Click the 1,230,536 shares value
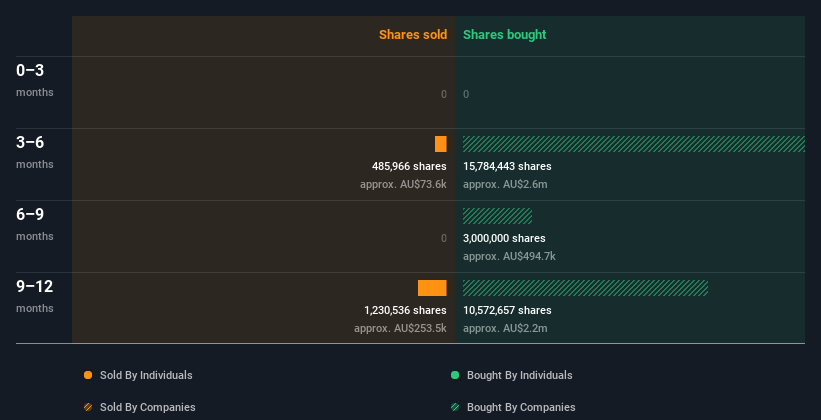 click(x=405, y=311)
